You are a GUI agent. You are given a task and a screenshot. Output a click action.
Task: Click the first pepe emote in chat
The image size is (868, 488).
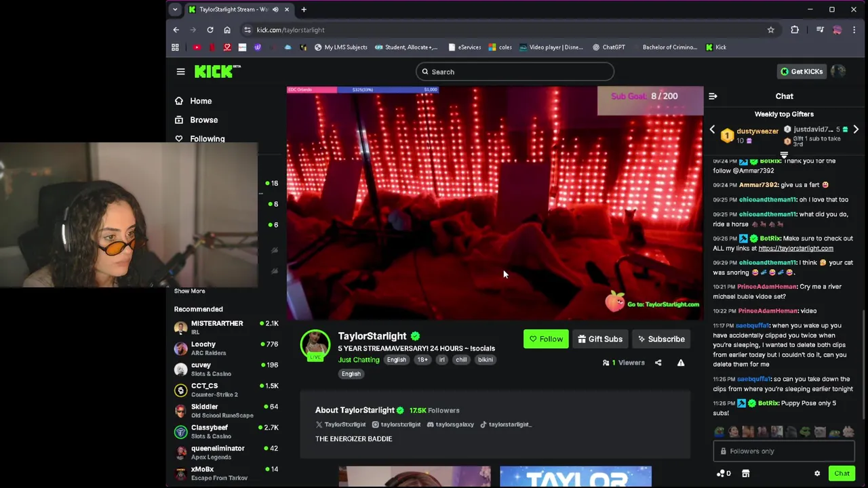point(719,432)
